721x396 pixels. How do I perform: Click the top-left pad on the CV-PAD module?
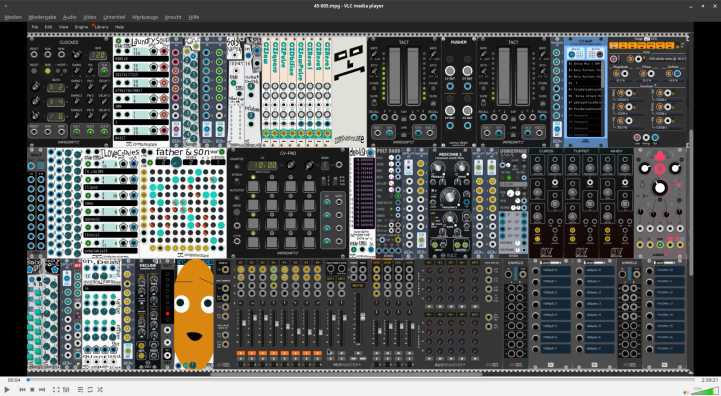pyautogui.click(x=253, y=185)
